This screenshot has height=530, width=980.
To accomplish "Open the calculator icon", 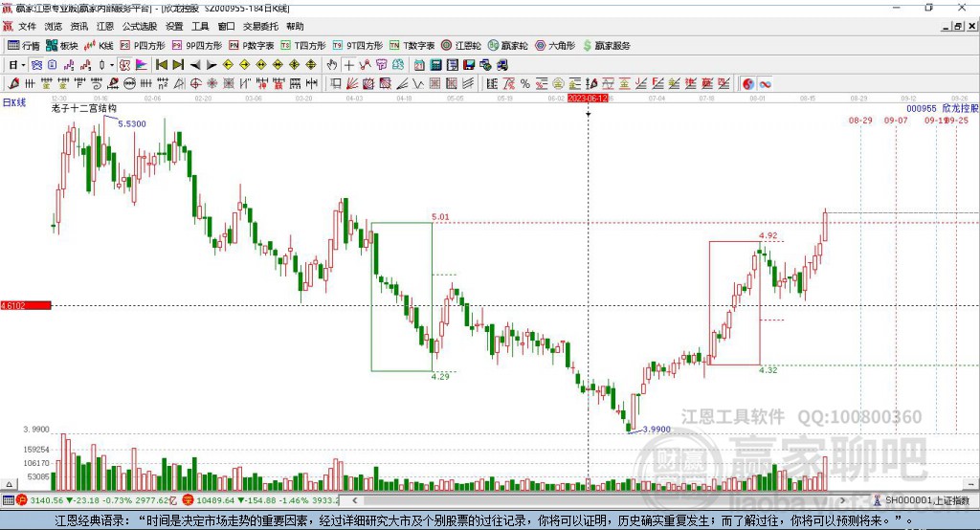I will pos(435,64).
